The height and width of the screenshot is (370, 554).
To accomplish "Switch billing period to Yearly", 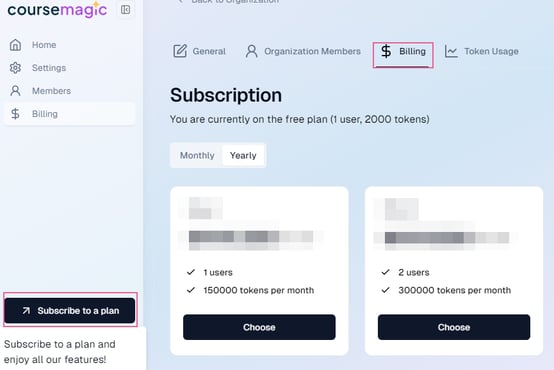I will [243, 155].
